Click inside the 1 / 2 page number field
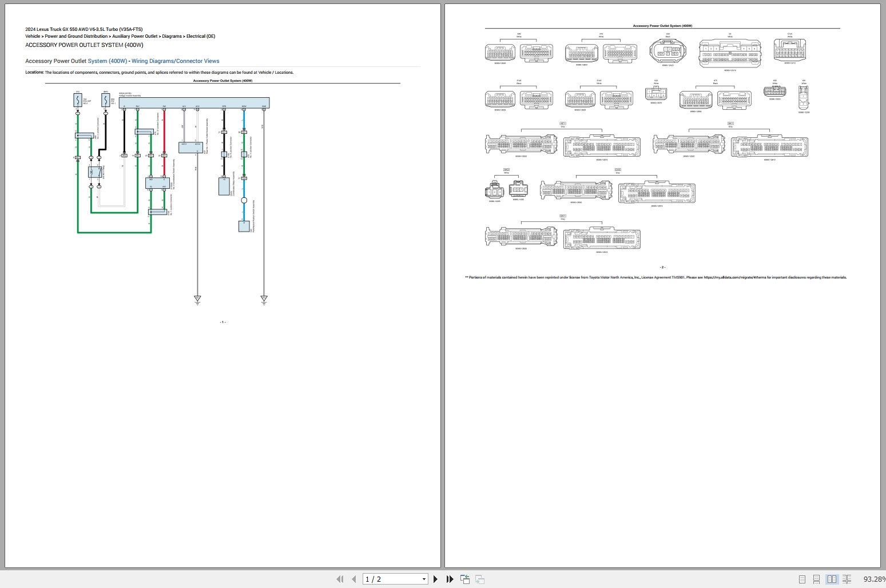 tap(384, 579)
